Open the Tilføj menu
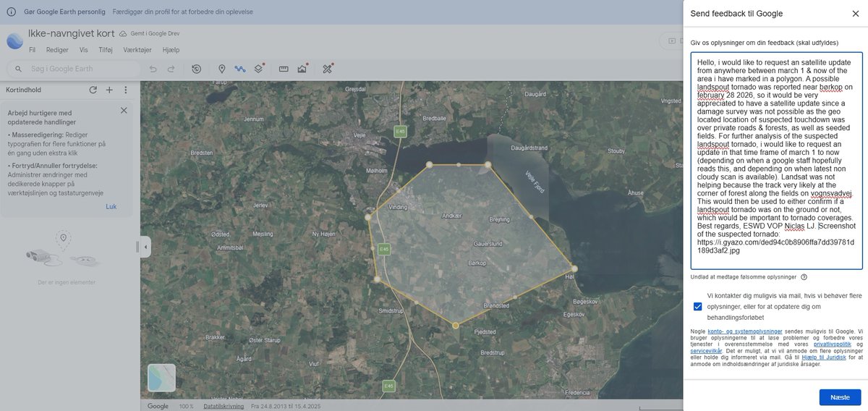Image resolution: width=868 pixels, height=411 pixels. click(x=106, y=50)
